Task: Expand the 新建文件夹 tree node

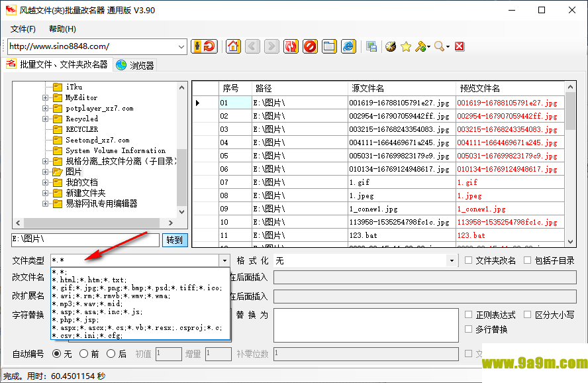Action: (46, 193)
